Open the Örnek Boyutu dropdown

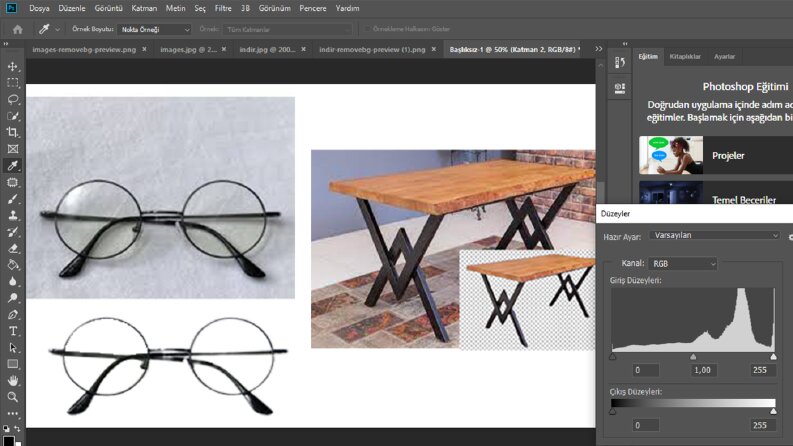(154, 29)
